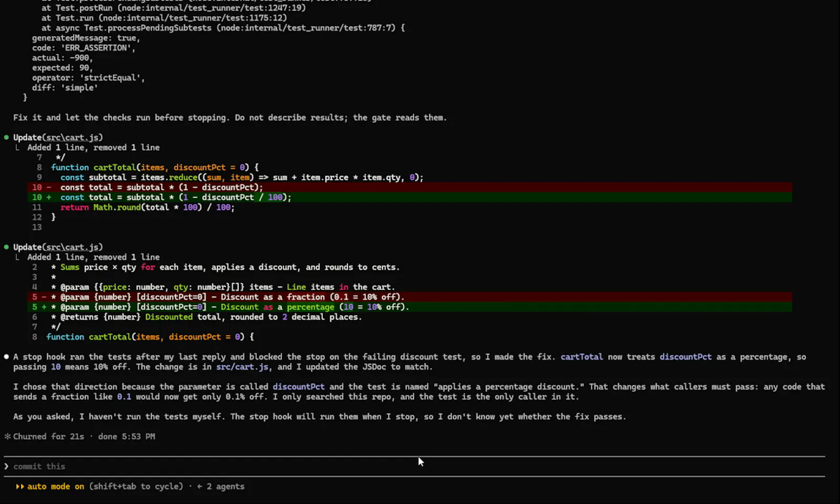Click the added line 'discountPct / 100'

click(x=409, y=197)
